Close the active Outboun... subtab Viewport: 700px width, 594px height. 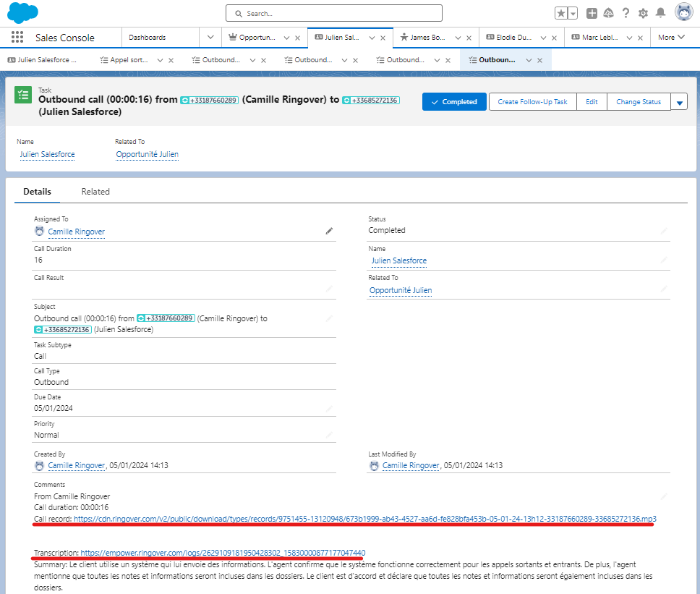[x=539, y=60]
